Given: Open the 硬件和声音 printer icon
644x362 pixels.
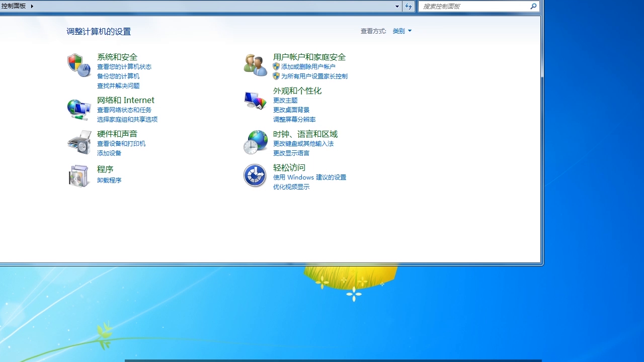Looking at the screenshot, I should (79, 142).
